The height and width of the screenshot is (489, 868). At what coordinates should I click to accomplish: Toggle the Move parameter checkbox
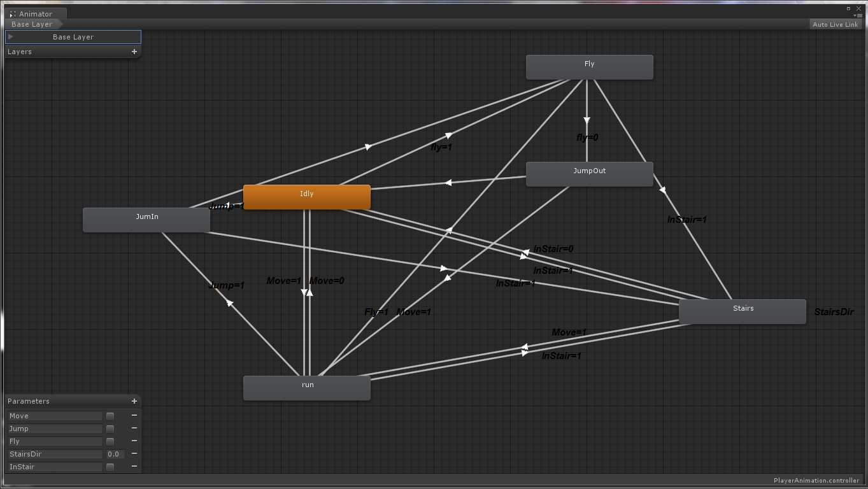pos(110,416)
